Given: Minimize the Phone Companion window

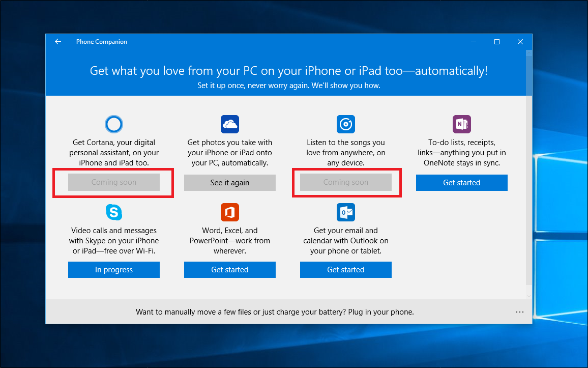Looking at the screenshot, I should (474, 42).
